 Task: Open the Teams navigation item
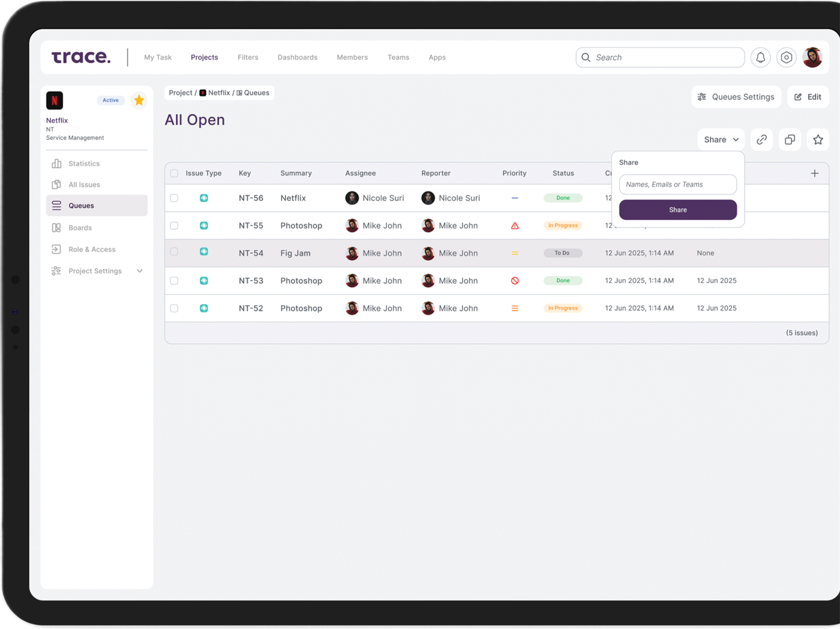click(x=398, y=58)
